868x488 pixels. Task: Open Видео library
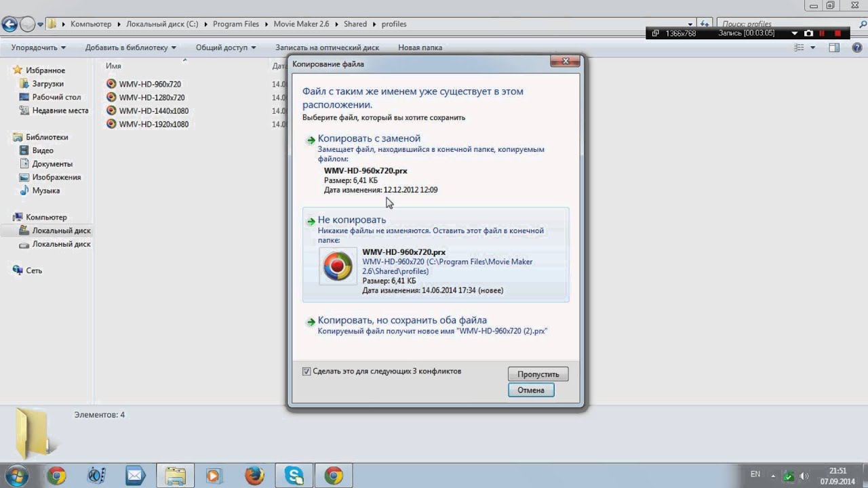pyautogui.click(x=43, y=150)
